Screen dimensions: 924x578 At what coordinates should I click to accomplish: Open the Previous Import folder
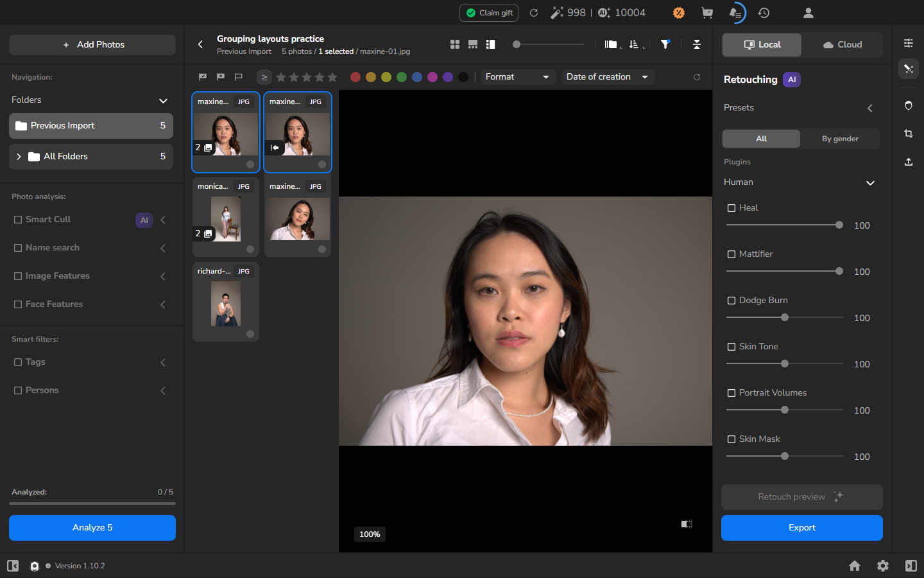[91, 126]
